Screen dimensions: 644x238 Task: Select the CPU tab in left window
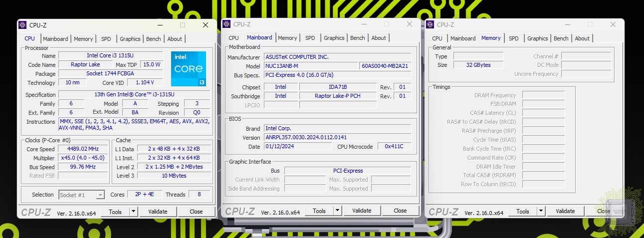30,38
